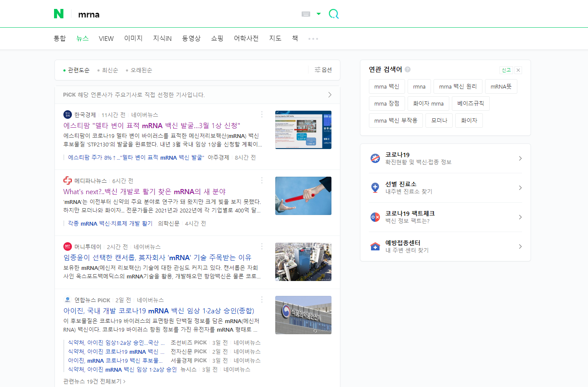Click the 선별 진료소 location icon
588x387 pixels.
pos(375,188)
